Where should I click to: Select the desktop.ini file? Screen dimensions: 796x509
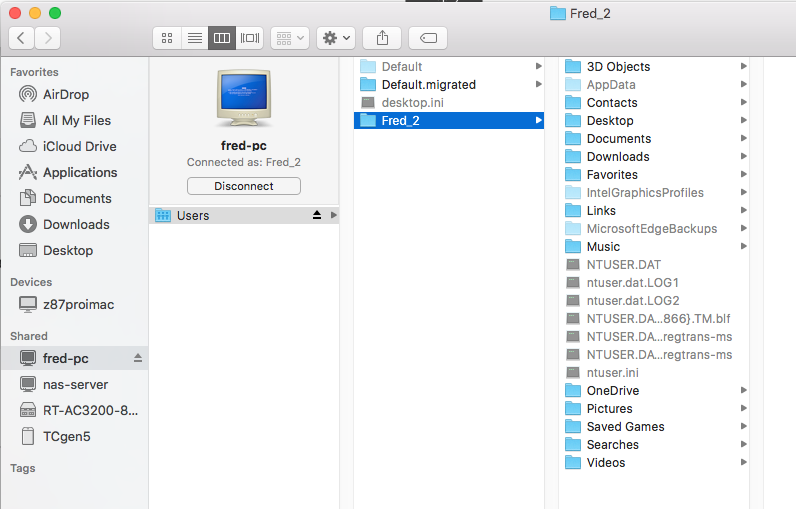(449, 103)
